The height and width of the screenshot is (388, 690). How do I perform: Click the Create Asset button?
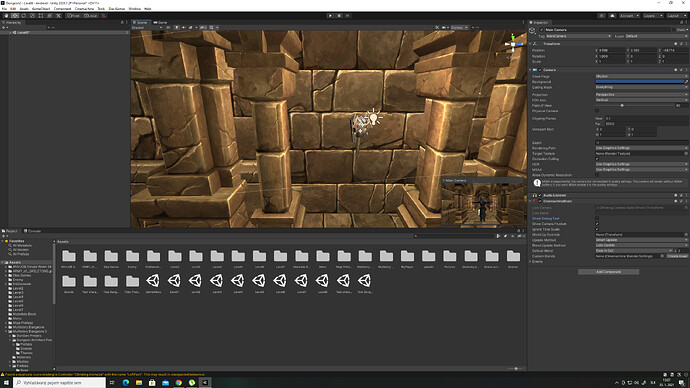point(677,256)
